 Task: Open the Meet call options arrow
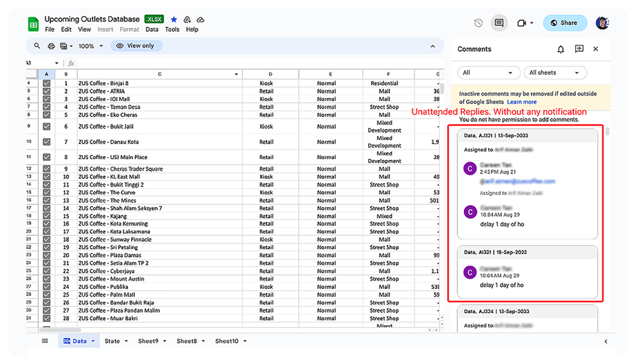click(x=532, y=23)
